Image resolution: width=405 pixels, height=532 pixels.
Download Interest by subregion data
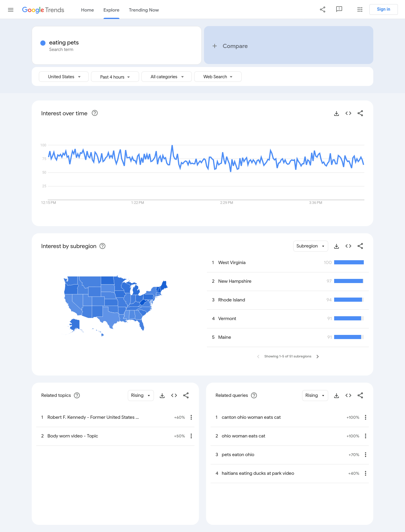pyautogui.click(x=337, y=246)
